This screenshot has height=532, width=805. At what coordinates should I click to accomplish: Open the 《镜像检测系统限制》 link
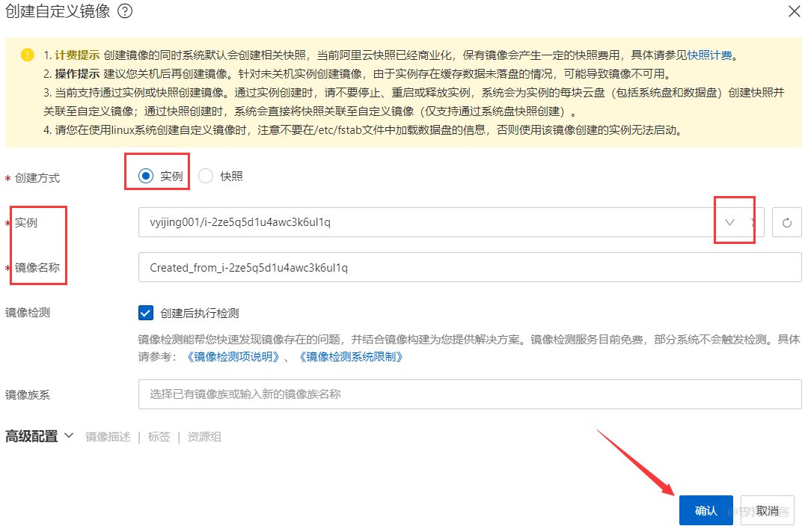[x=350, y=357]
